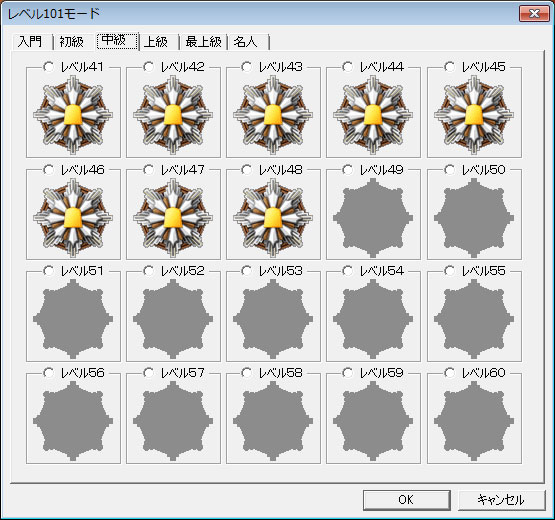Open the 上級 tab
The image size is (555, 520).
(x=156, y=42)
